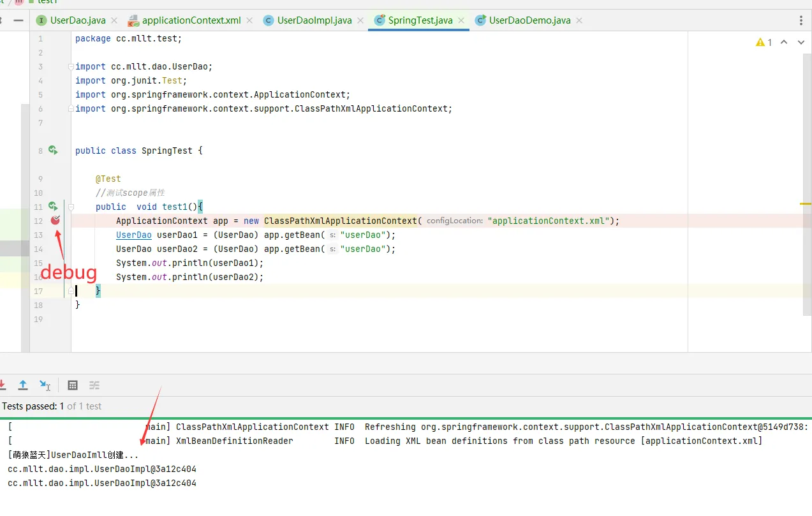The height and width of the screenshot is (516, 812).
Task: Collapse the import block fold marker
Action: click(71, 66)
